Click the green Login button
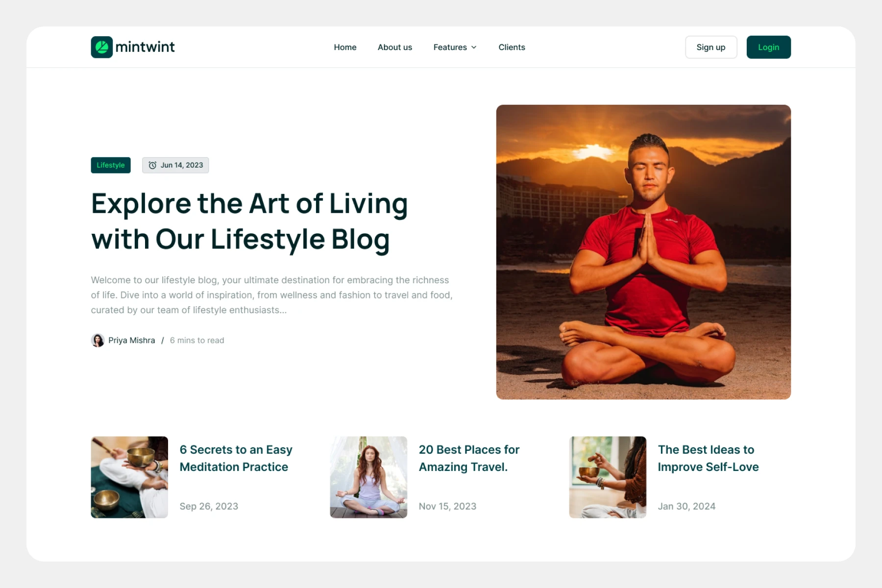The height and width of the screenshot is (588, 882). [x=768, y=47]
